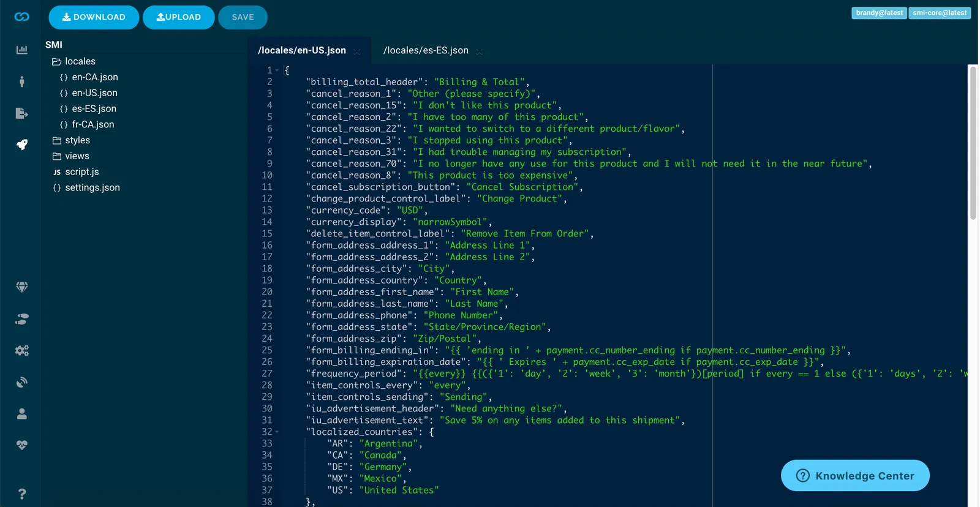Fold the localized_countries block at line 32
The height and width of the screenshot is (507, 980).
click(x=277, y=432)
